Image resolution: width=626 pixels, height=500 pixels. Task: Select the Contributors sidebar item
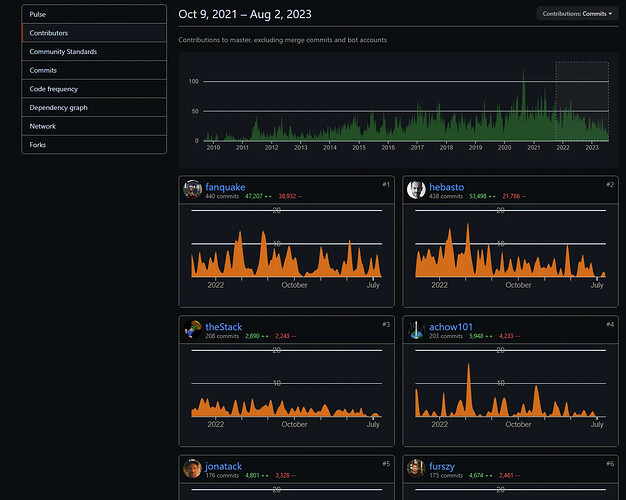[94, 33]
